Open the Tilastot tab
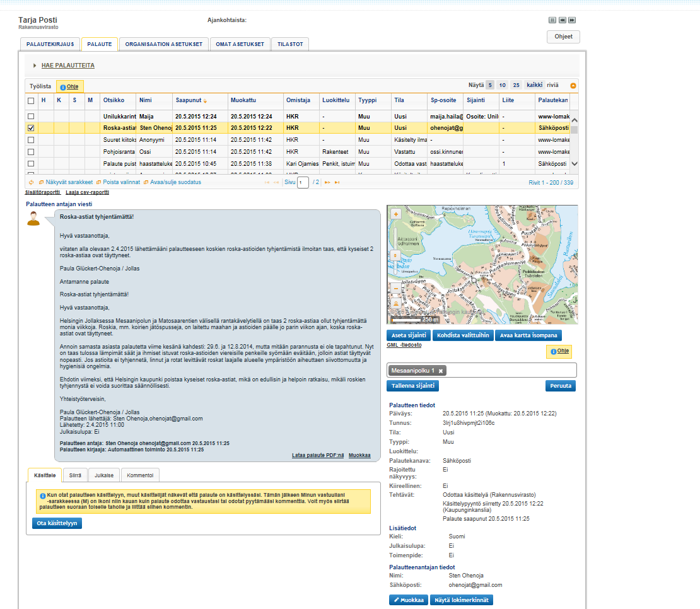This screenshot has height=609, width=700. (290, 44)
